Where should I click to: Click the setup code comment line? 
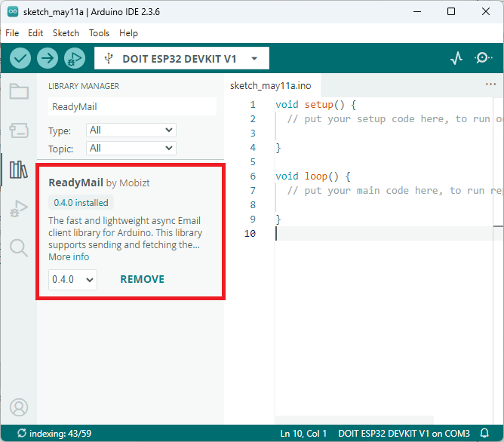tap(395, 119)
